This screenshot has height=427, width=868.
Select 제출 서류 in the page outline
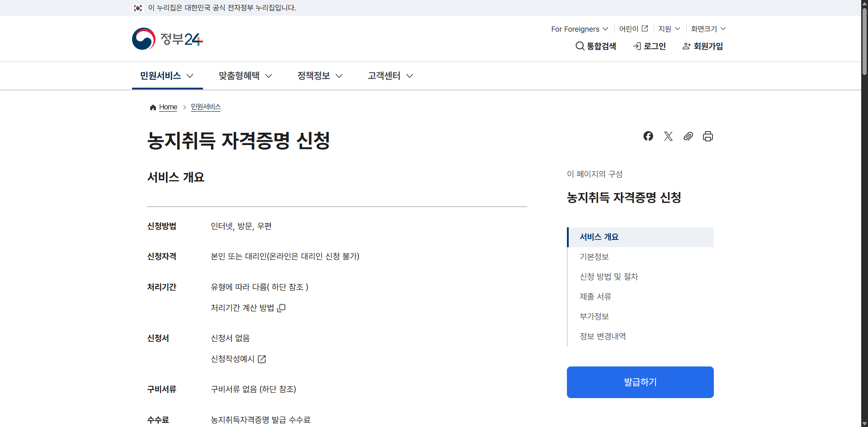tap(595, 296)
